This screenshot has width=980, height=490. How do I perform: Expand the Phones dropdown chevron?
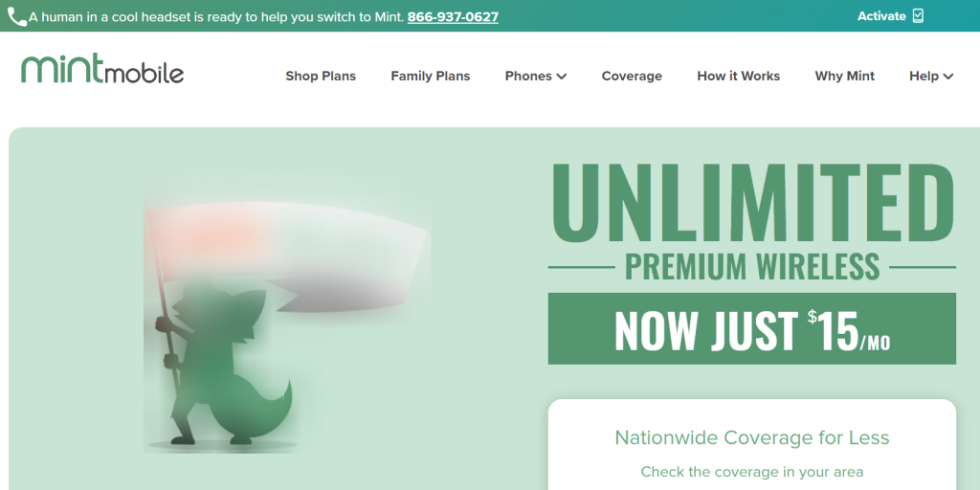[x=561, y=77]
